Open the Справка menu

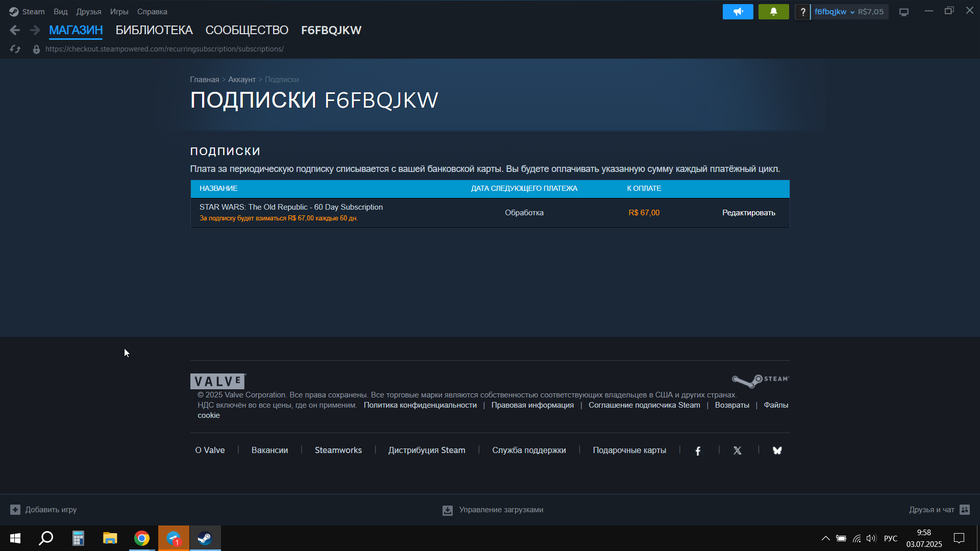pyautogui.click(x=152, y=12)
